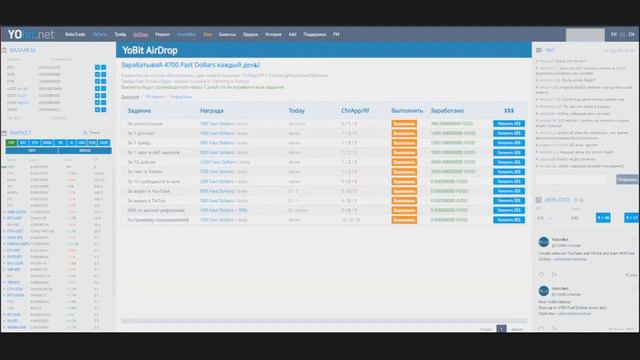
Task: Switch language to EN
Action: [x=613, y=35]
